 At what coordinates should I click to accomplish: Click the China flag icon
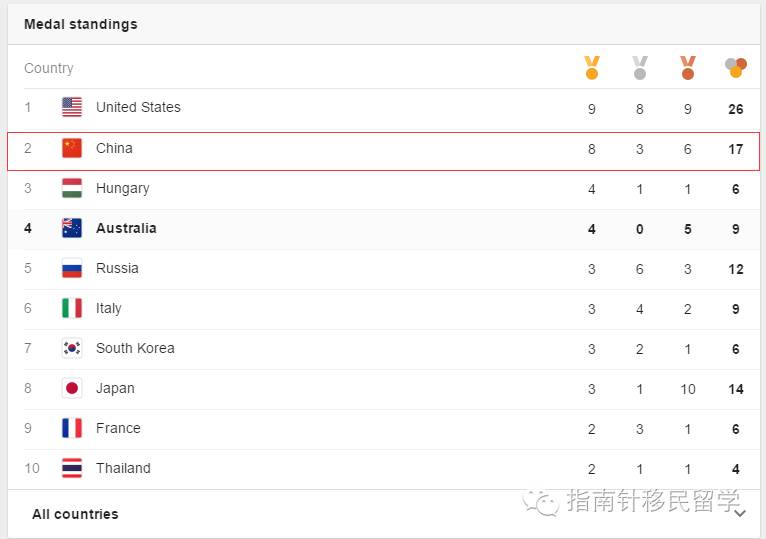(x=72, y=148)
